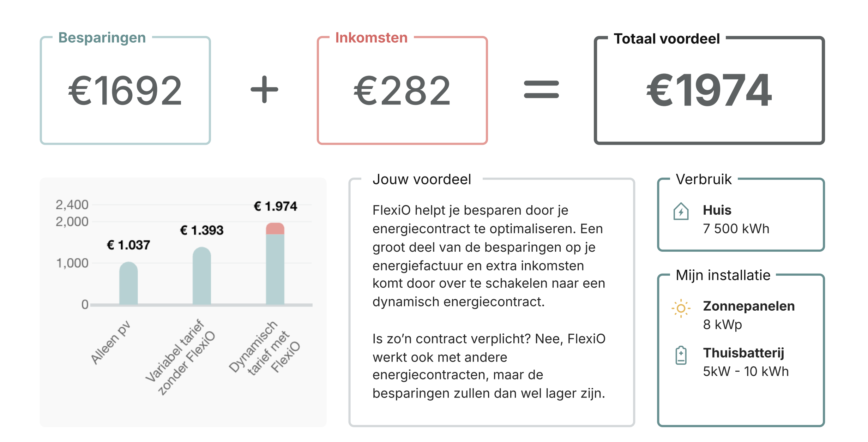Image resolution: width=868 pixels, height=442 pixels.
Task: Click the Zonnepanelen 8 kWp value
Action: [722, 324]
